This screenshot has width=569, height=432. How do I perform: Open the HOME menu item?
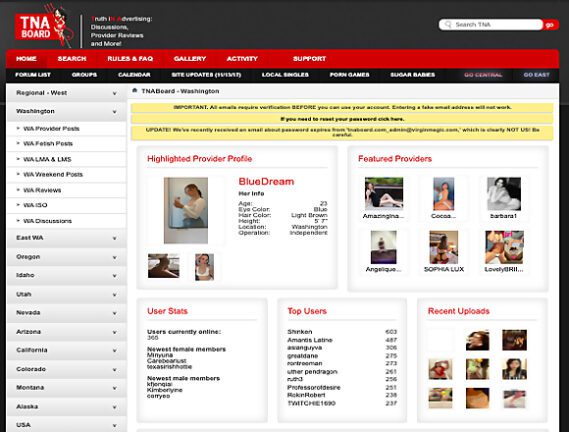[26, 58]
